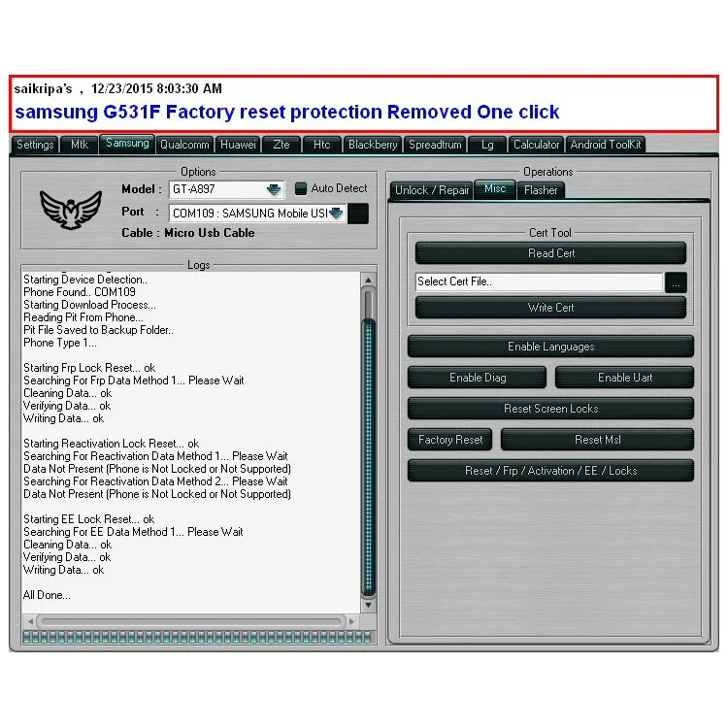Click the 'All Done...' log line
728x728 pixels.
pos(47,595)
